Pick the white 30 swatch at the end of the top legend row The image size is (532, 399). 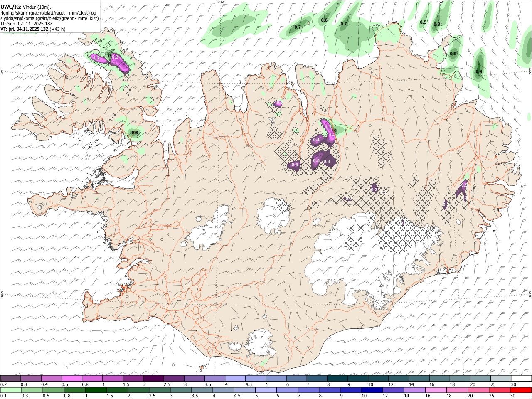tap(521, 379)
